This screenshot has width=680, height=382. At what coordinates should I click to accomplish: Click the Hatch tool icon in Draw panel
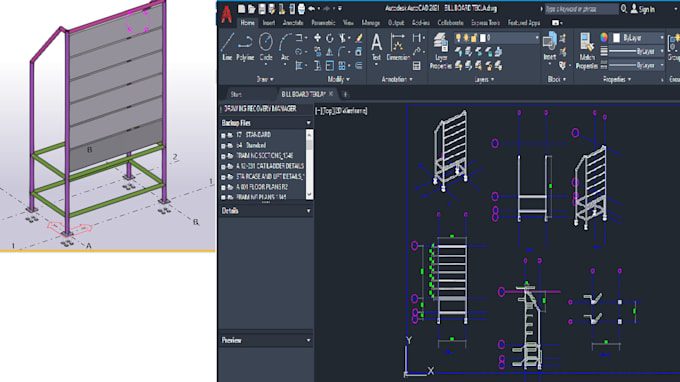click(x=299, y=66)
